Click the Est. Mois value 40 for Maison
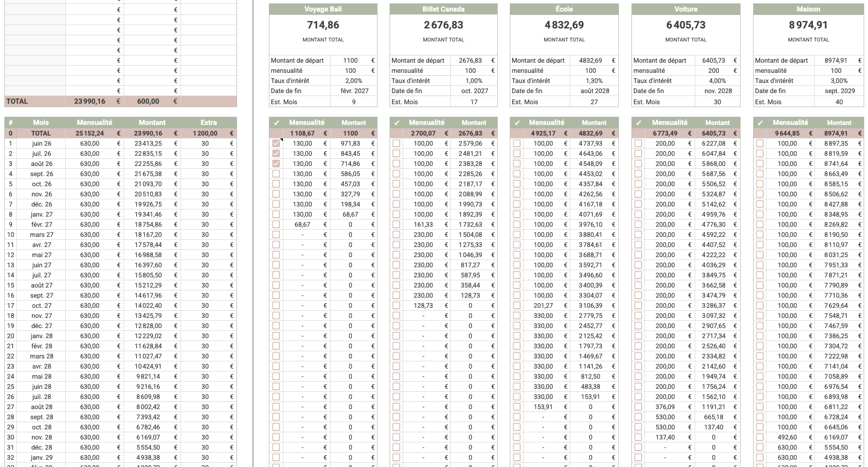Screen dimensions: 868x467 click(x=840, y=102)
